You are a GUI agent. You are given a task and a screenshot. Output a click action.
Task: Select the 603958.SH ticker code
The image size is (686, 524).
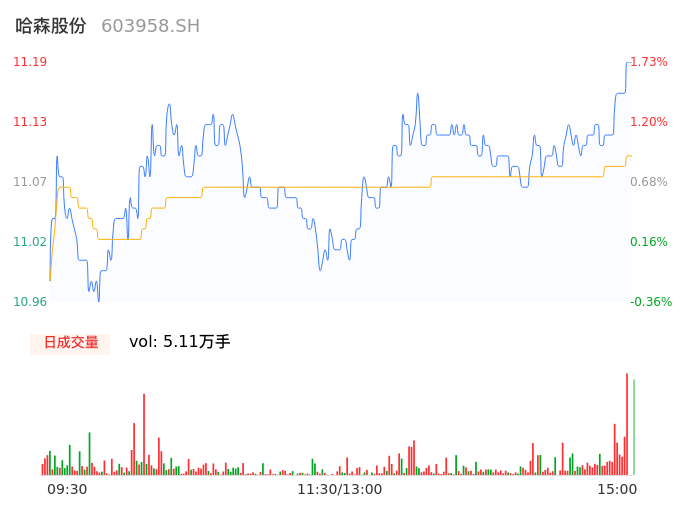(150, 26)
